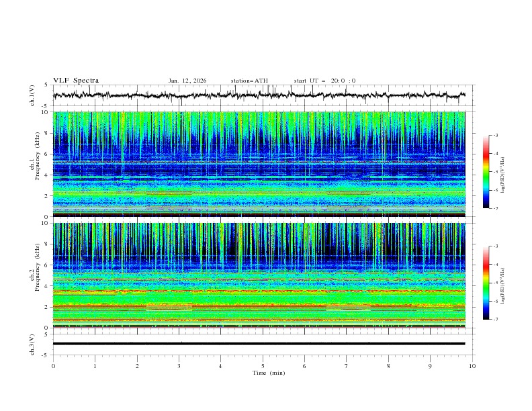The width and height of the screenshot is (532, 411).
Task: Click the ch.1 'Frequency (kHz)' axis label
Action: pyautogui.click(x=38, y=154)
